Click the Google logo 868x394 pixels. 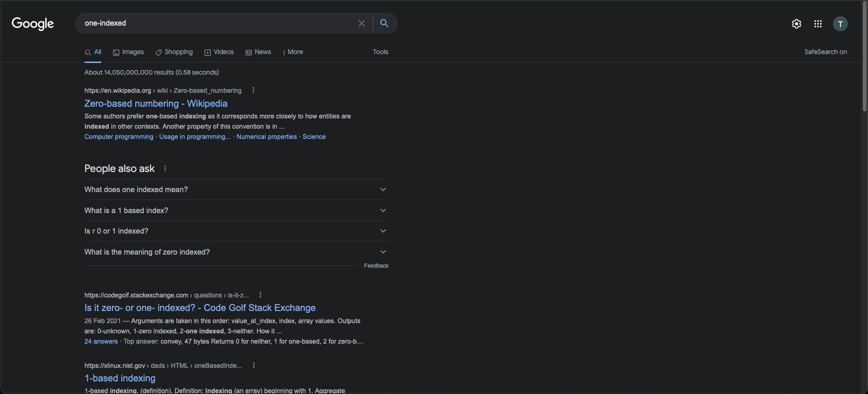click(33, 23)
